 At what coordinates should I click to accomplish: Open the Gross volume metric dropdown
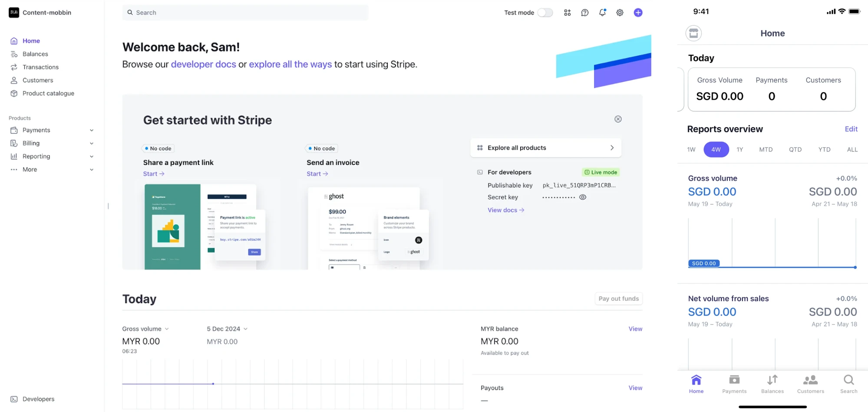point(146,329)
